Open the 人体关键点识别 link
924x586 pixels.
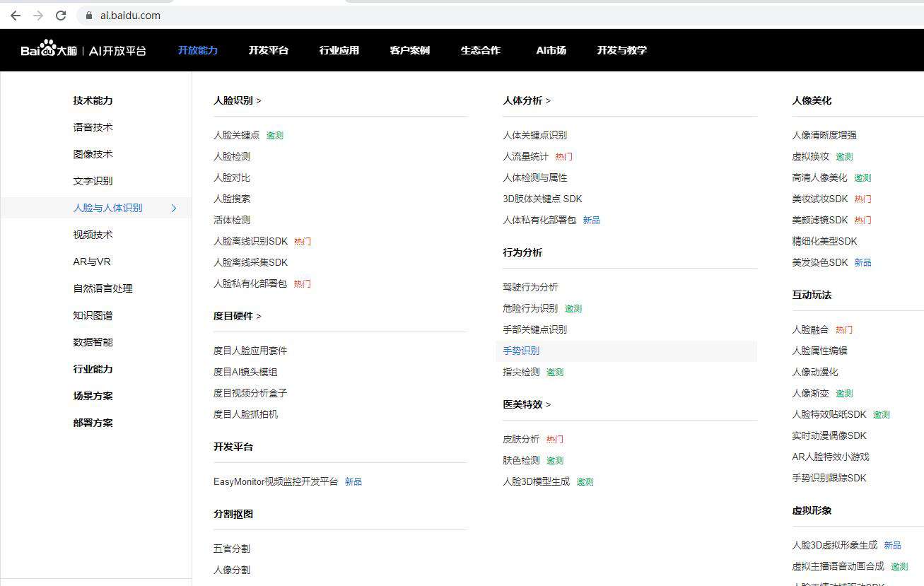tap(535, 135)
